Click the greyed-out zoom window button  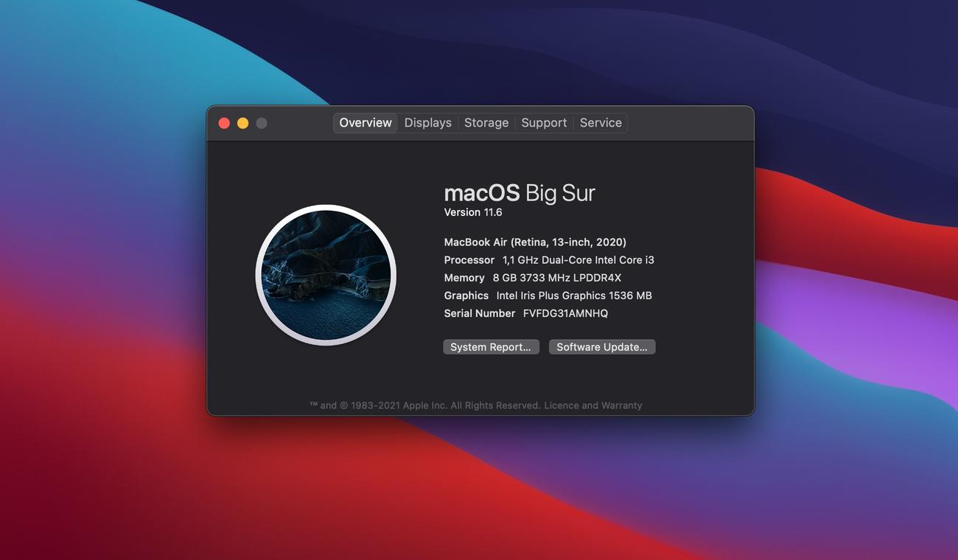point(261,123)
